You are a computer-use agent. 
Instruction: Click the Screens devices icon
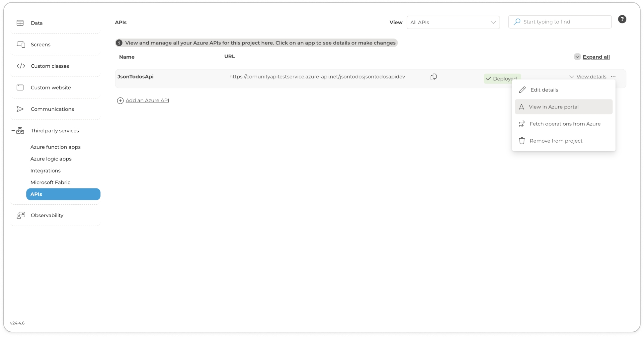click(x=21, y=44)
